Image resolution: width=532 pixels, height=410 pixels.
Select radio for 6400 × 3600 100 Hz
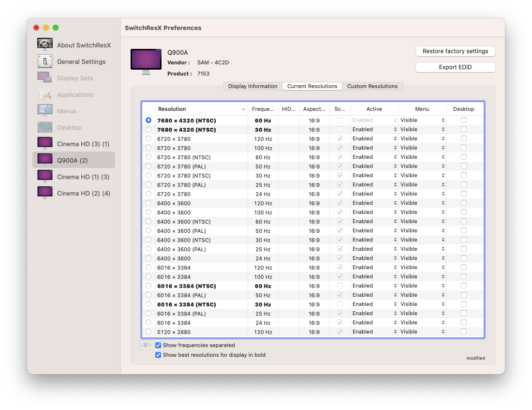pyautogui.click(x=148, y=213)
